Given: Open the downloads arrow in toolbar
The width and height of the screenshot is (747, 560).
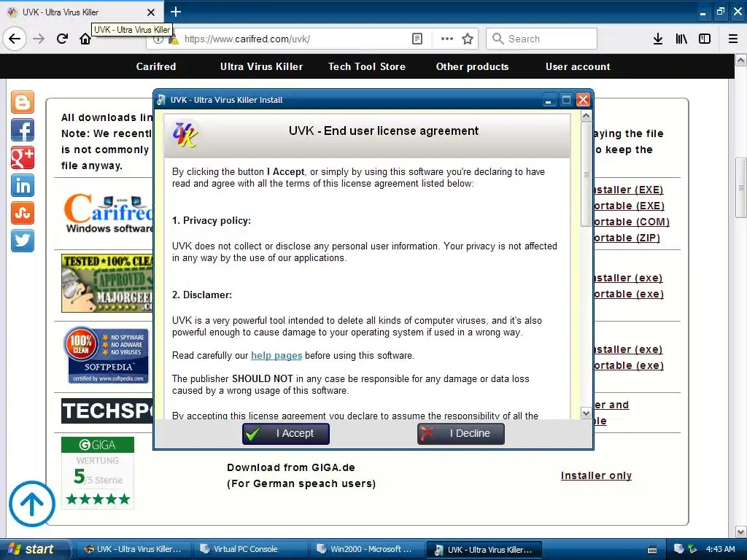Looking at the screenshot, I should click(658, 39).
